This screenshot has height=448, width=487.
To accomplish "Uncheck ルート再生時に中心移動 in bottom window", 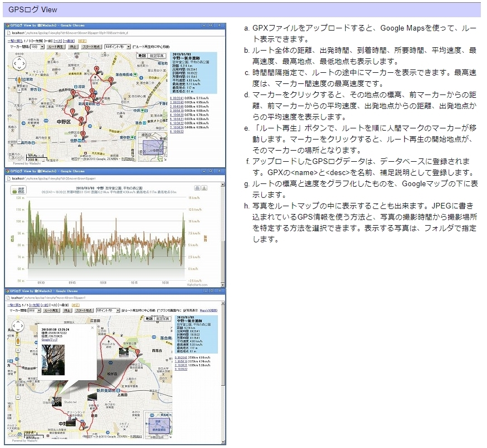I will 123,310.
